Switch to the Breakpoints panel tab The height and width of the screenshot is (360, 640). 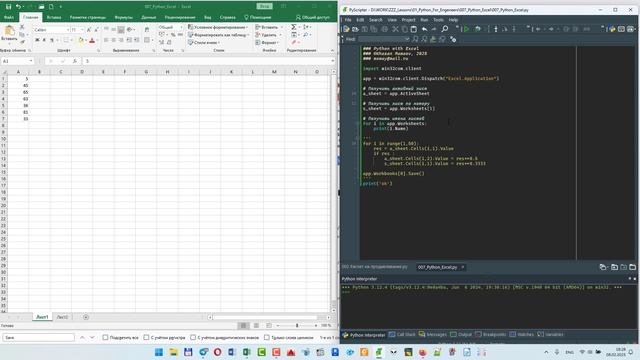click(x=490, y=335)
